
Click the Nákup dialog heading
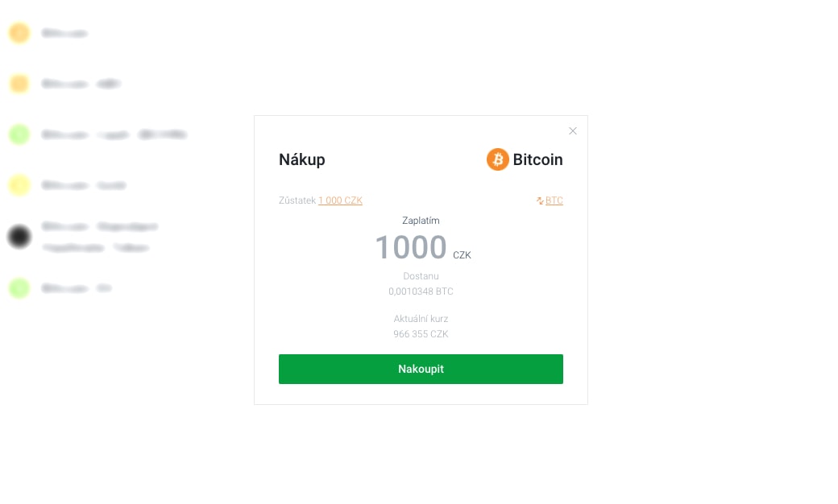pyautogui.click(x=302, y=159)
